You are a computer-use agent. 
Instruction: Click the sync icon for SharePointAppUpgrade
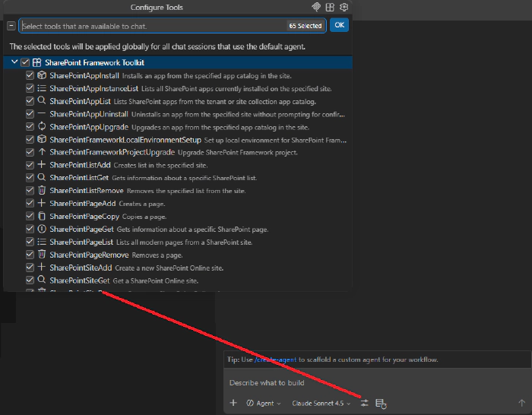point(42,126)
